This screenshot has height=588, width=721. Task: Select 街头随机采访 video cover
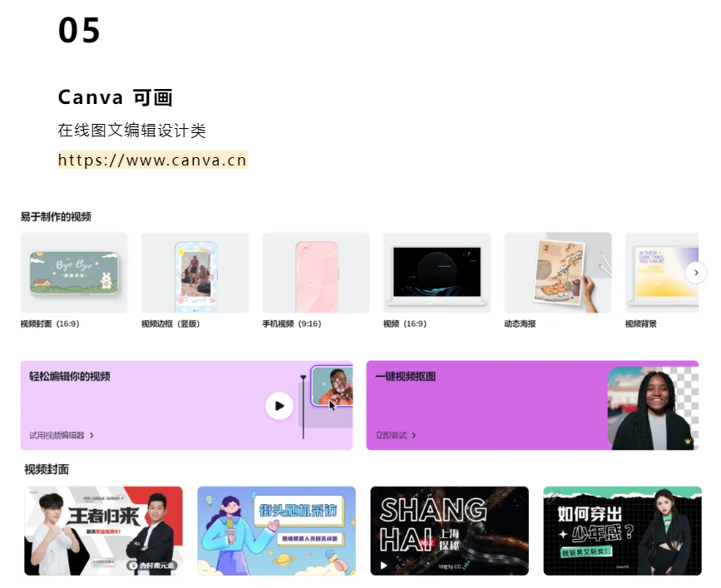click(x=276, y=531)
